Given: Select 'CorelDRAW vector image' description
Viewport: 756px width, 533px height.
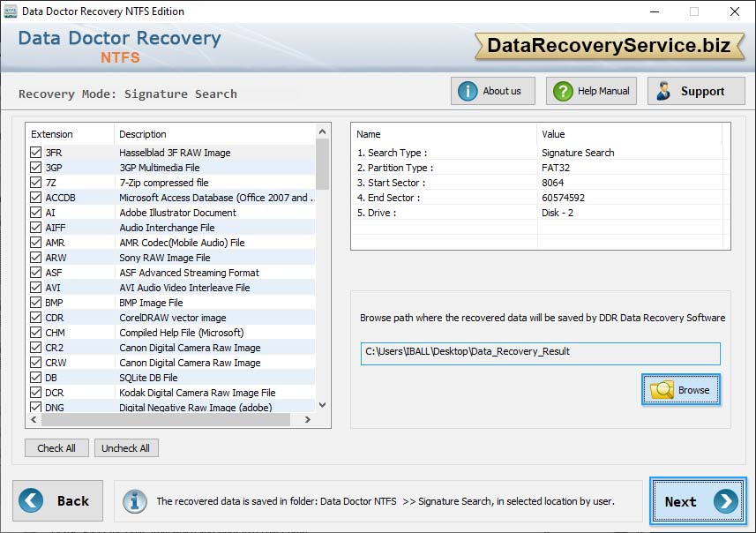Looking at the screenshot, I should 173,318.
